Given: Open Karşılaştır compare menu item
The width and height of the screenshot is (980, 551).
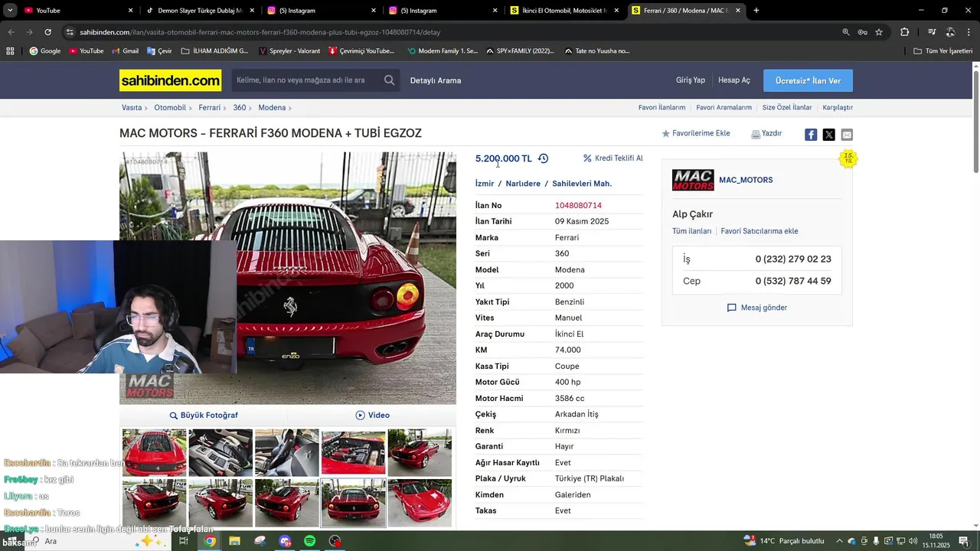Looking at the screenshot, I should click(x=838, y=108).
